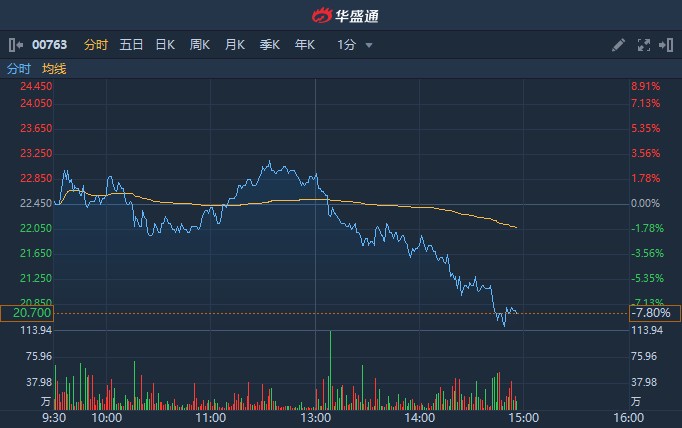Collapse the right panel arrow icon
This screenshot has width=682, height=428.
(x=666, y=45)
